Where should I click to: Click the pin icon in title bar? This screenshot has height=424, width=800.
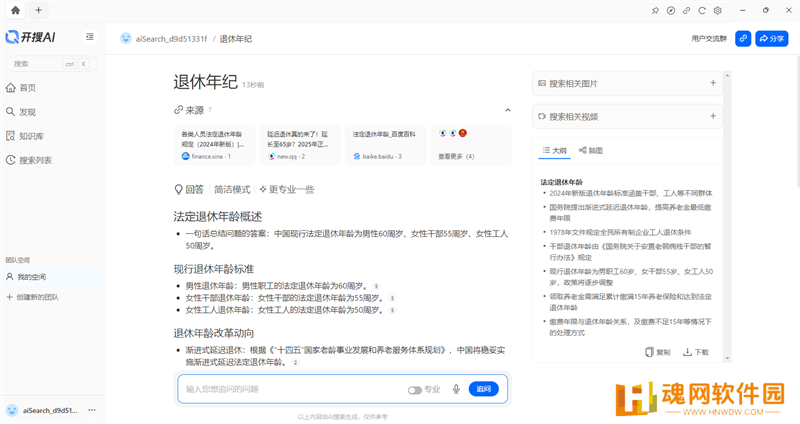(655, 10)
